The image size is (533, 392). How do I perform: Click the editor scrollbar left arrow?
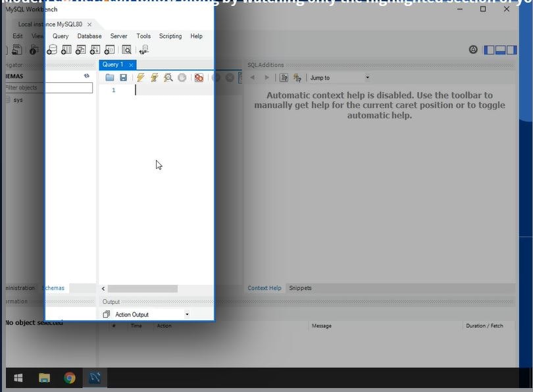103,288
